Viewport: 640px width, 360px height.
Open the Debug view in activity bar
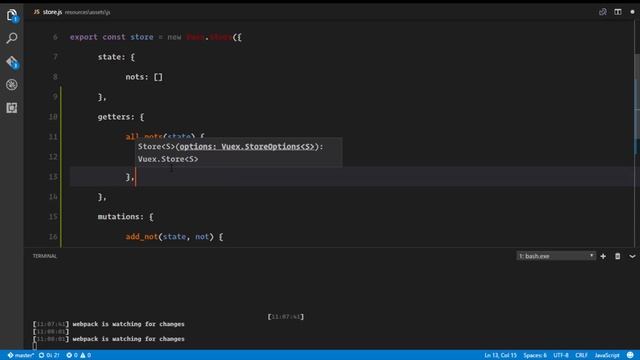click(x=12, y=84)
